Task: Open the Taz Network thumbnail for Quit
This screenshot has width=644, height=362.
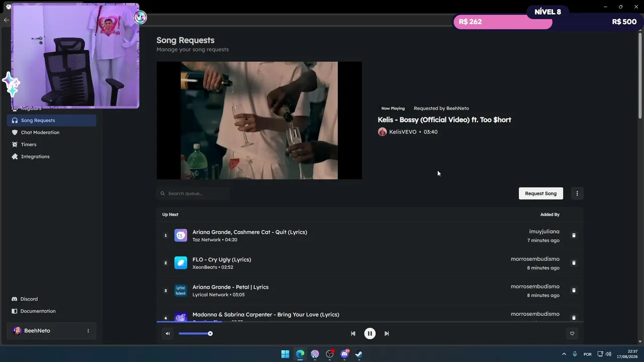Action: pos(181,235)
